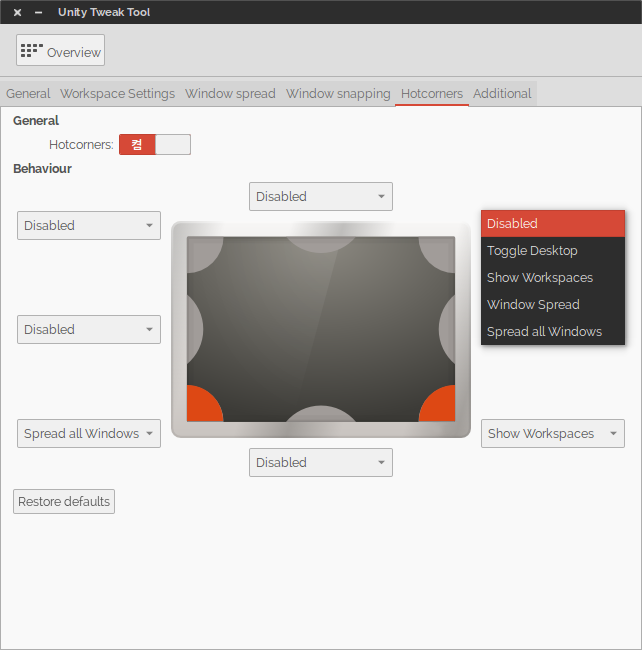Go to the Window spread tab
642x650 pixels.
click(x=230, y=94)
